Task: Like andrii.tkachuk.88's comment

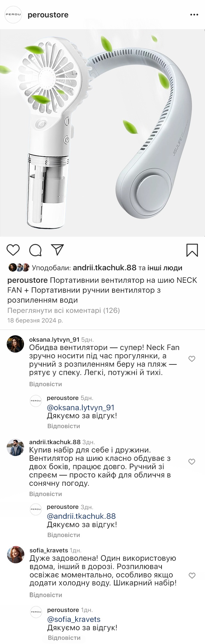Action: click(x=192, y=461)
